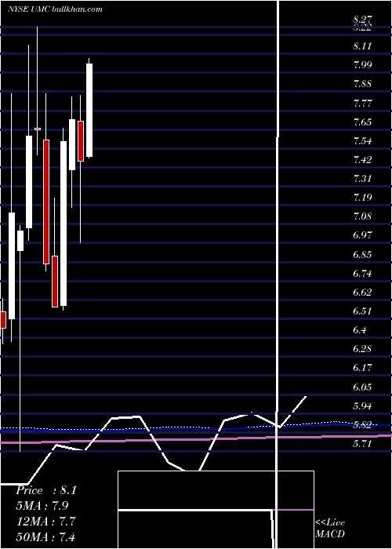392x549 pixels.
Task: Select the 8.11 price axis label
Action: pos(362,46)
